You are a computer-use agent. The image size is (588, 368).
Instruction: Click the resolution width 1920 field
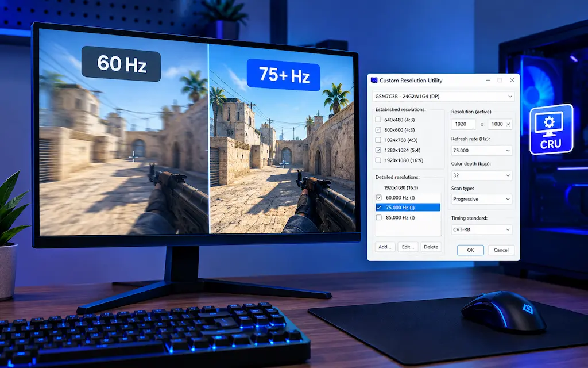pos(463,124)
